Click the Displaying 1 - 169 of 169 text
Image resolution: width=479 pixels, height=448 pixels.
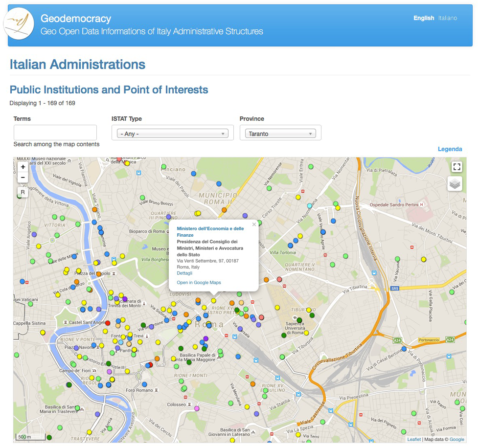[42, 103]
